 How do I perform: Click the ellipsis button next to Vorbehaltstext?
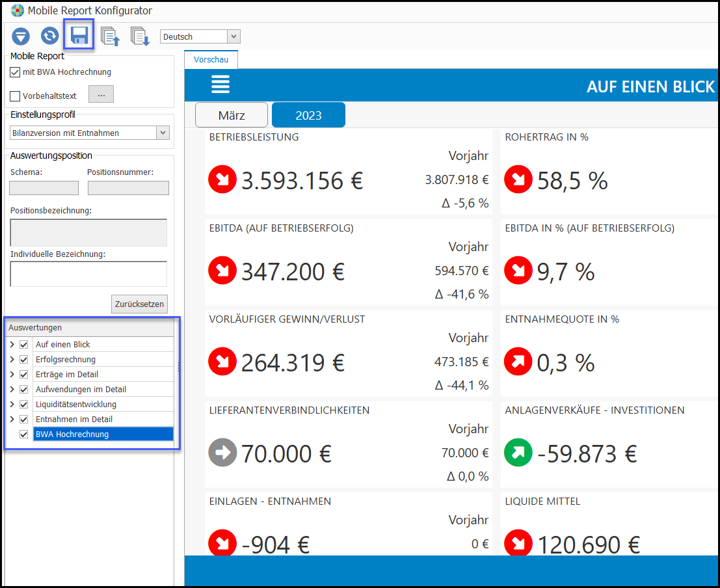101,95
